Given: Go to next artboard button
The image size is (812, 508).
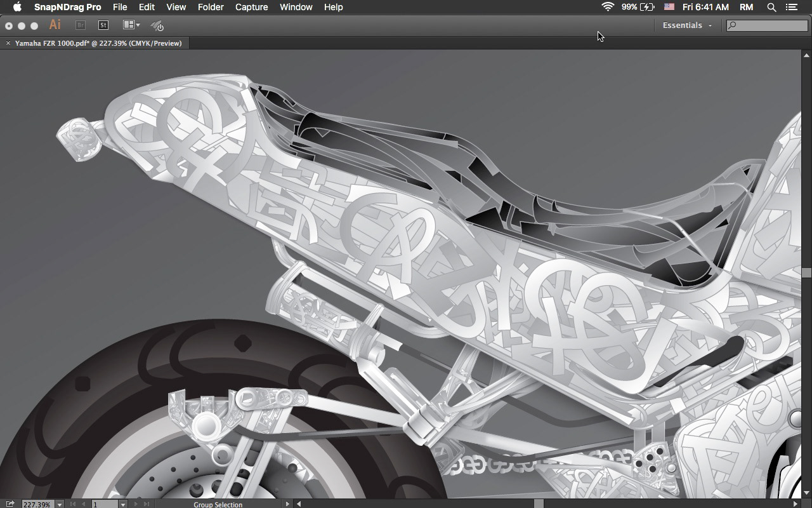Looking at the screenshot, I should tap(136, 504).
